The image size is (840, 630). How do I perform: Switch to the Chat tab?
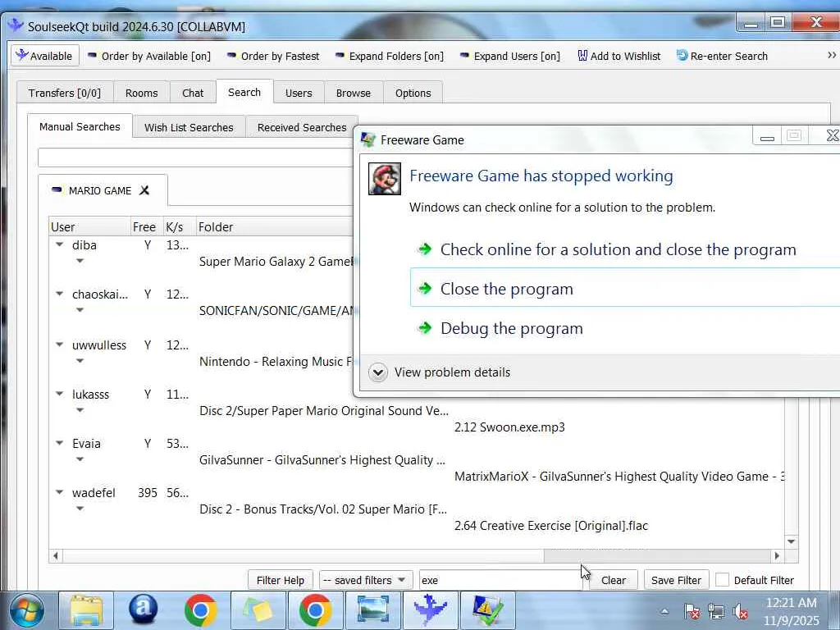[x=193, y=93]
